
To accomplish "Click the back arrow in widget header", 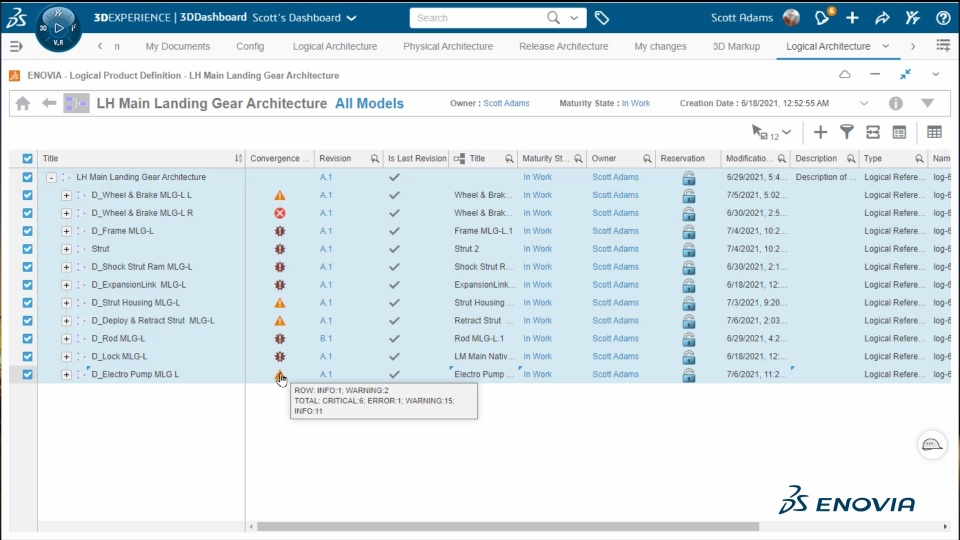I will click(x=49, y=103).
